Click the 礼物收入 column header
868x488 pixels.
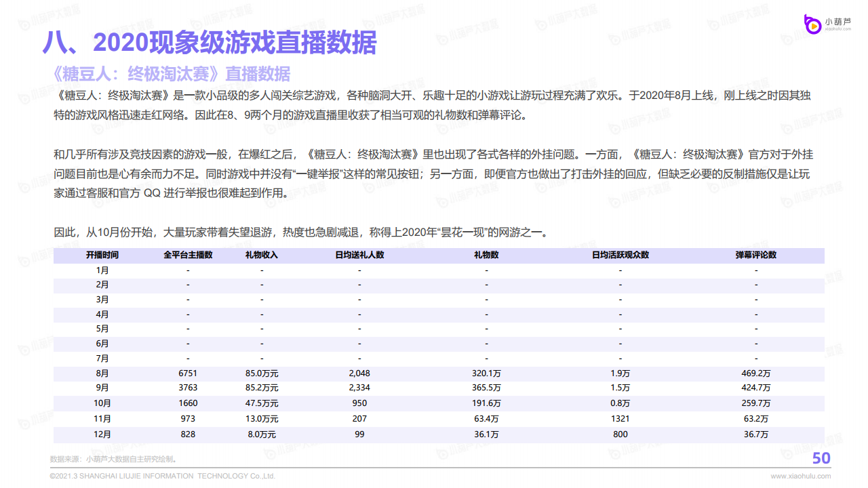262,256
